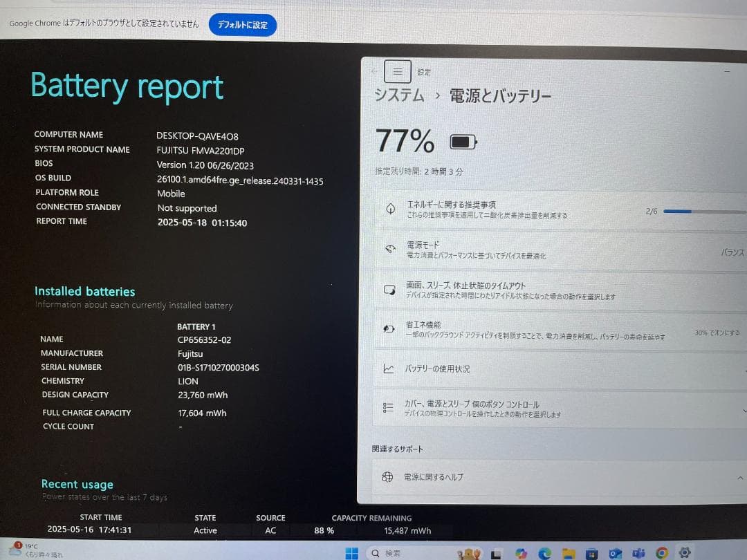Click the カバー、電源とスリープ controls icon

[x=389, y=407]
